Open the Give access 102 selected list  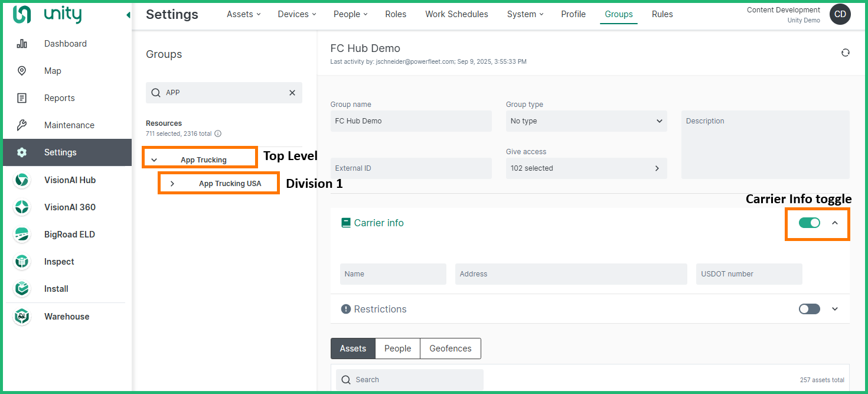(586, 168)
